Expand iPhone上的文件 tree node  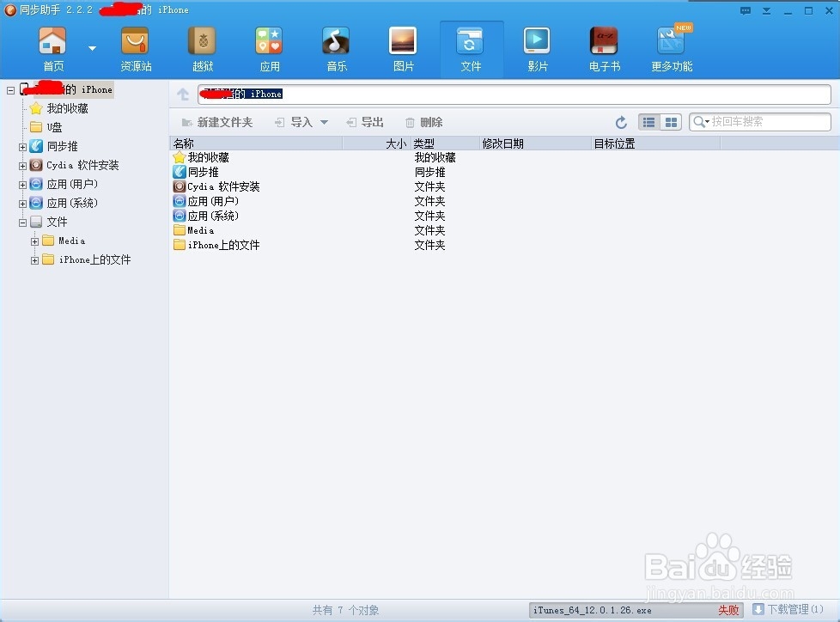[x=35, y=260]
